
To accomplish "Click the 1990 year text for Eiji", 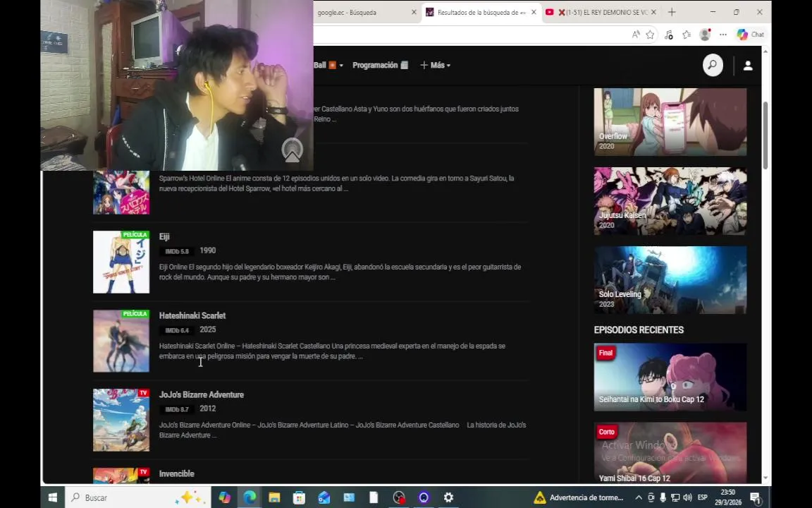I will coord(208,251).
